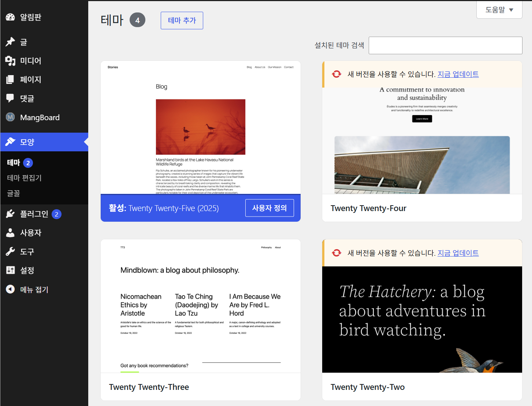Click the sliders icon beside 설정
532x406 pixels.
(x=10, y=270)
